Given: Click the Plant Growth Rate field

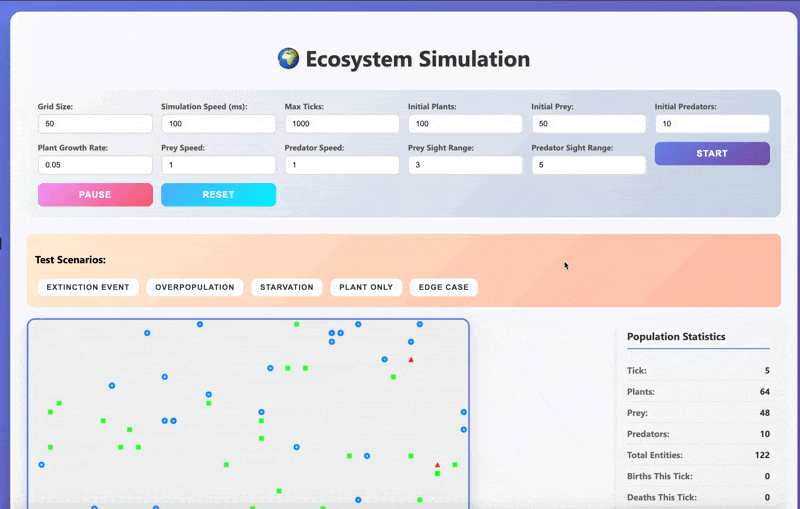Looking at the screenshot, I should click(x=95, y=165).
